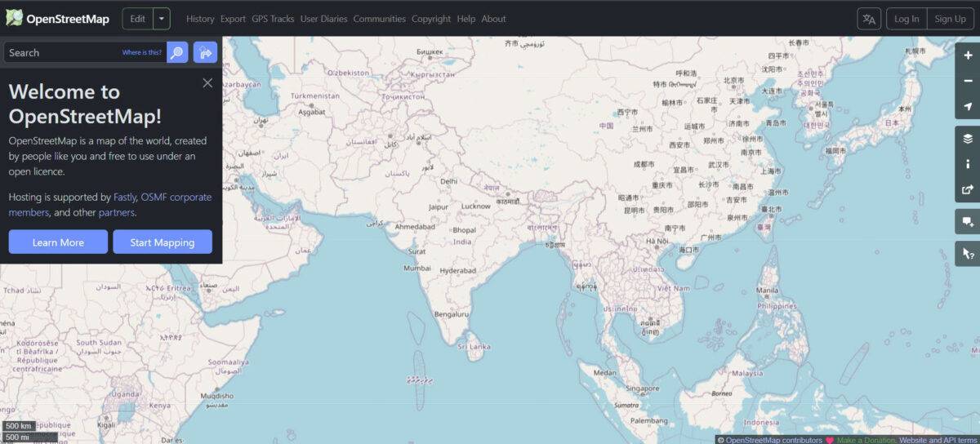Image resolution: width=980 pixels, height=444 pixels.
Task: Open the GPS Tracks menu item
Action: pyautogui.click(x=273, y=19)
